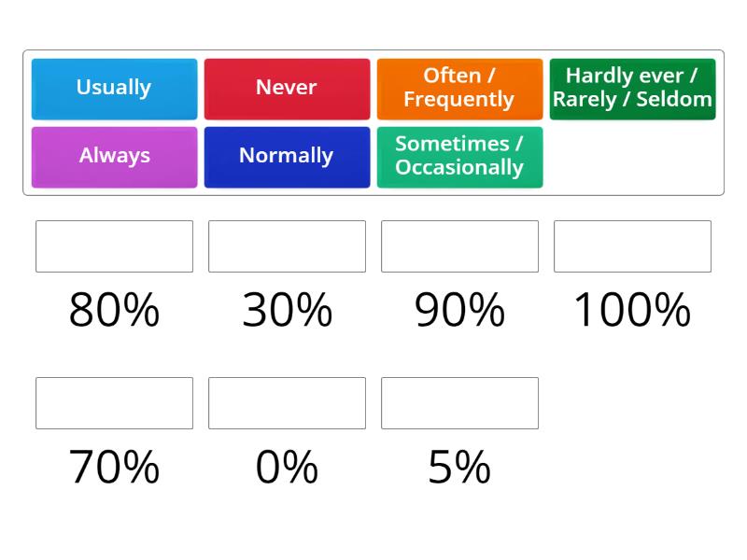Select the Normally word tile
The image size is (747, 560).
(x=287, y=156)
